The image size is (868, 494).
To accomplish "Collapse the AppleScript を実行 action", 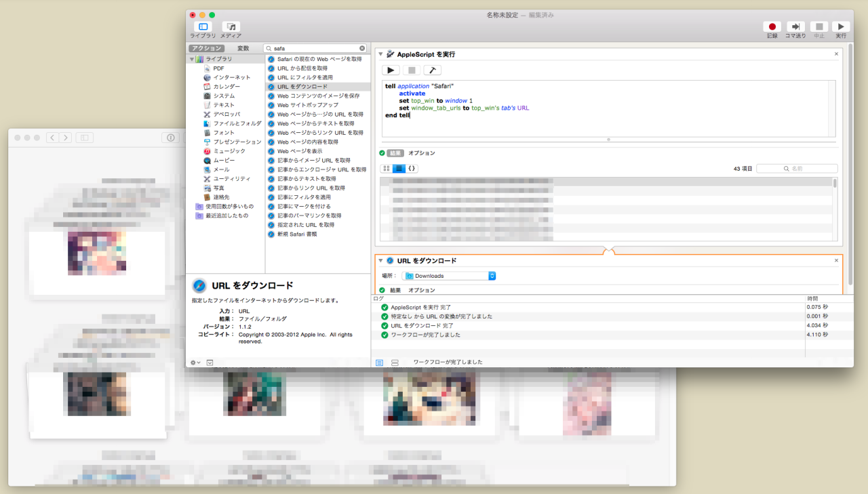I will coord(381,54).
